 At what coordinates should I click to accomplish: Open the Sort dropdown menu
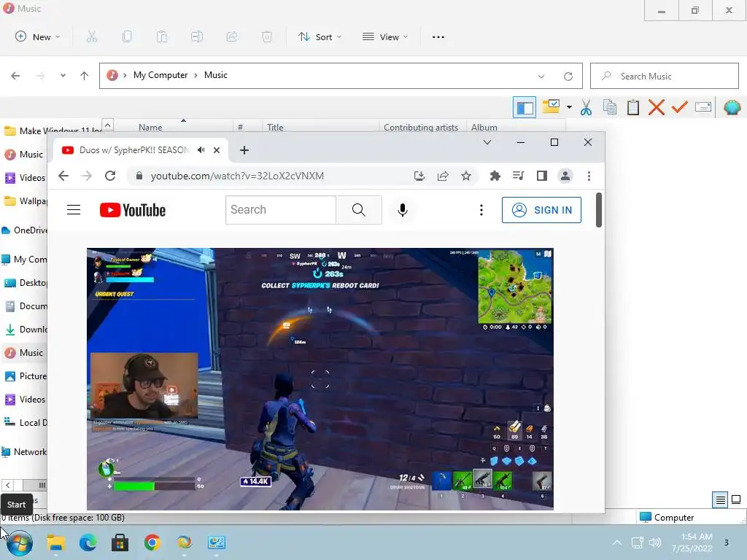click(320, 36)
